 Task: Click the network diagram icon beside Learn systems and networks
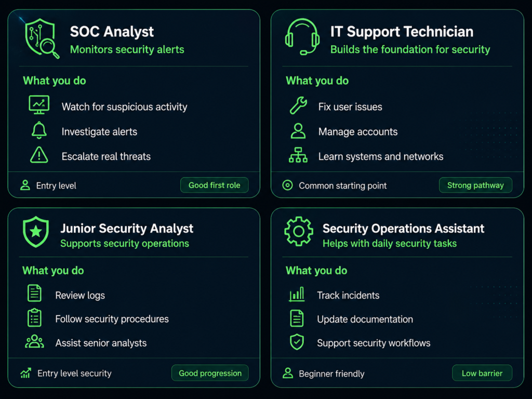(298, 155)
